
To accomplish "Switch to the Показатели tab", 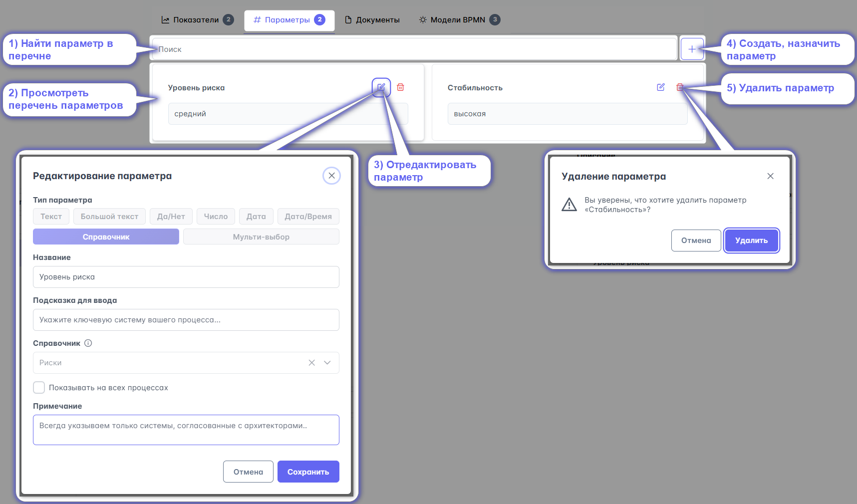I will pyautogui.click(x=196, y=20).
